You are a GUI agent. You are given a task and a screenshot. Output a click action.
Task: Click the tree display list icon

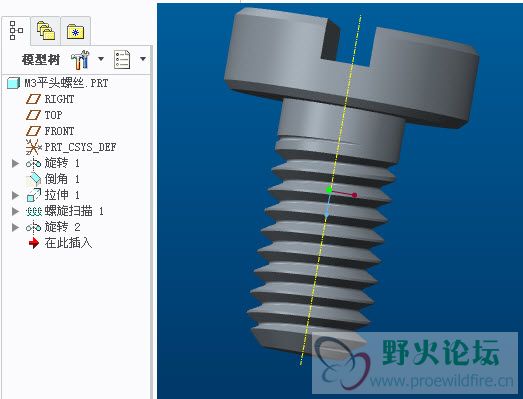[122, 59]
